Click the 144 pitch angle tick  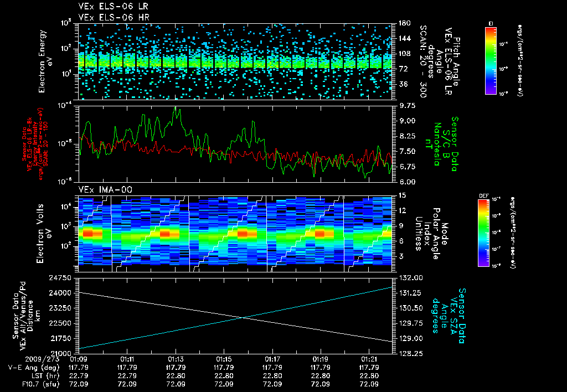point(405,38)
